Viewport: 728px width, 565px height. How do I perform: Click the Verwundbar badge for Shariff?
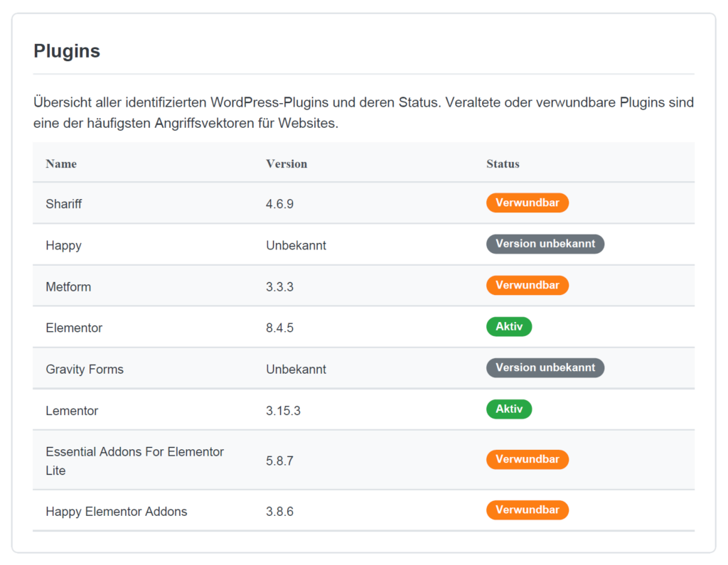click(527, 203)
